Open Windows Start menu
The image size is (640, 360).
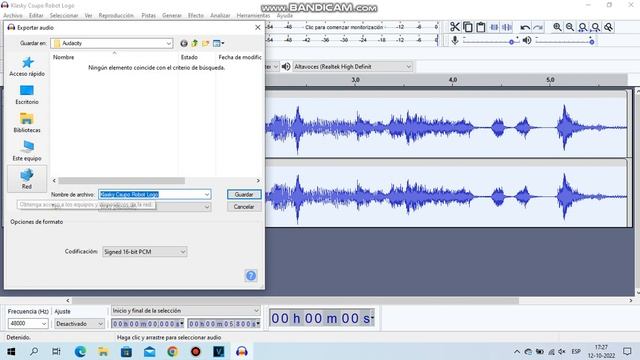(x=11, y=351)
